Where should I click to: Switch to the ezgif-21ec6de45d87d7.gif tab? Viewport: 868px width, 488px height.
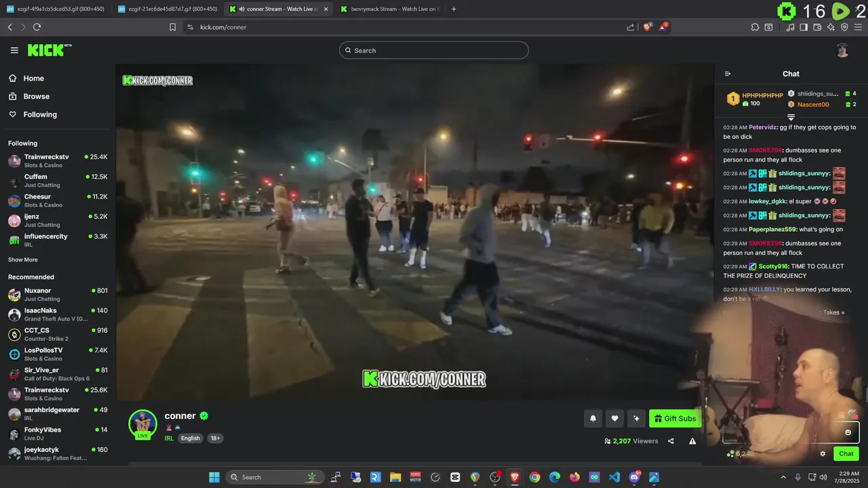coord(167,9)
